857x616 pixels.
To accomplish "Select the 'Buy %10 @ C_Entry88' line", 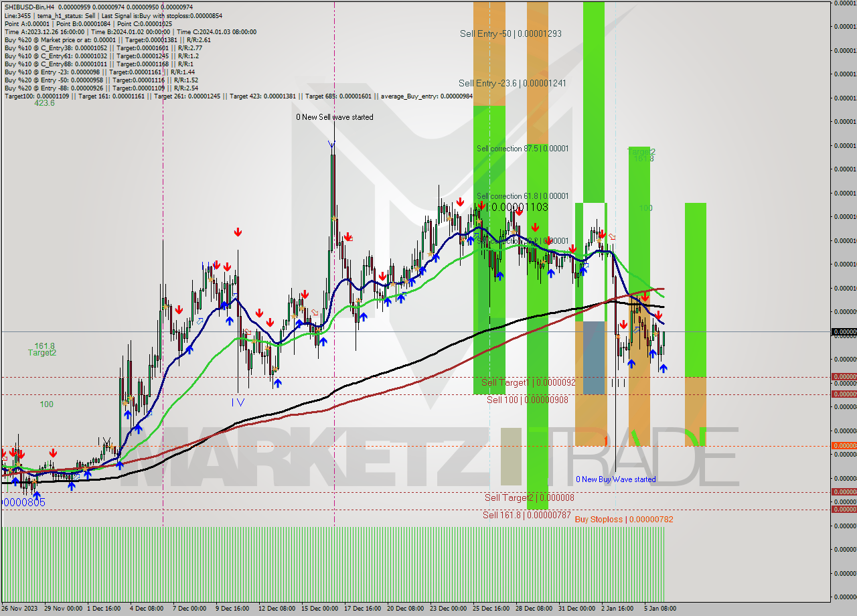I will (x=99, y=64).
